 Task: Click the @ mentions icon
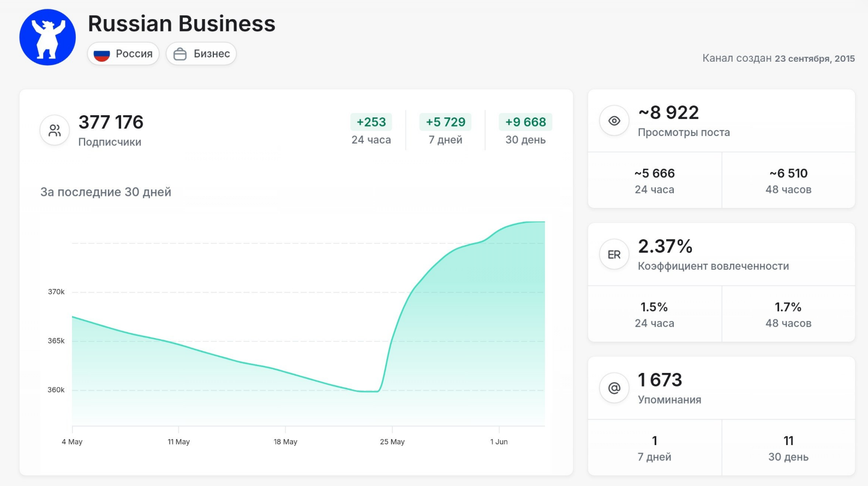click(614, 388)
